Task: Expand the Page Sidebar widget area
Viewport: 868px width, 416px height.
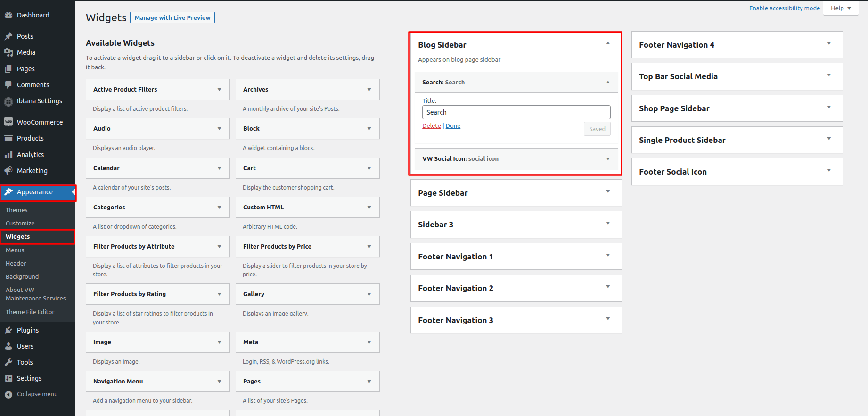Action: click(x=608, y=191)
